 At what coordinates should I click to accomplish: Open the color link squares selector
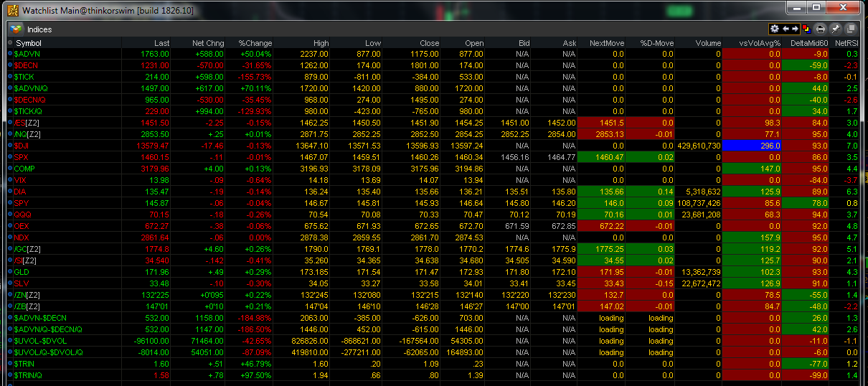806,29
